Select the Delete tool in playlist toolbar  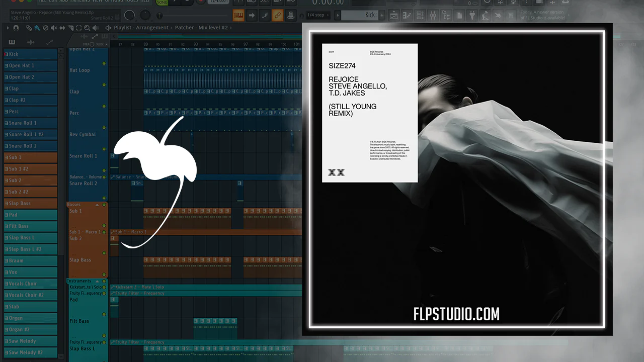(45, 28)
